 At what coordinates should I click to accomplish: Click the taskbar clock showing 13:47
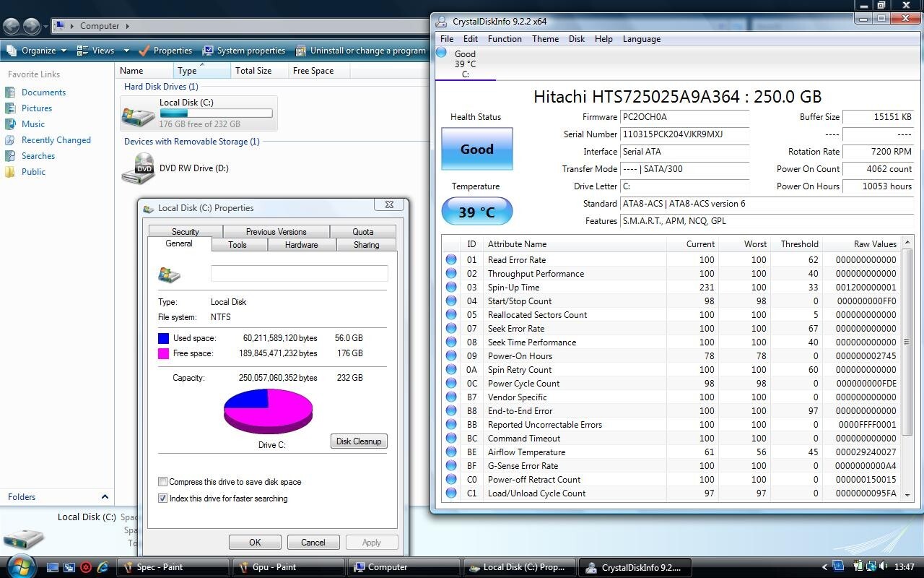904,567
